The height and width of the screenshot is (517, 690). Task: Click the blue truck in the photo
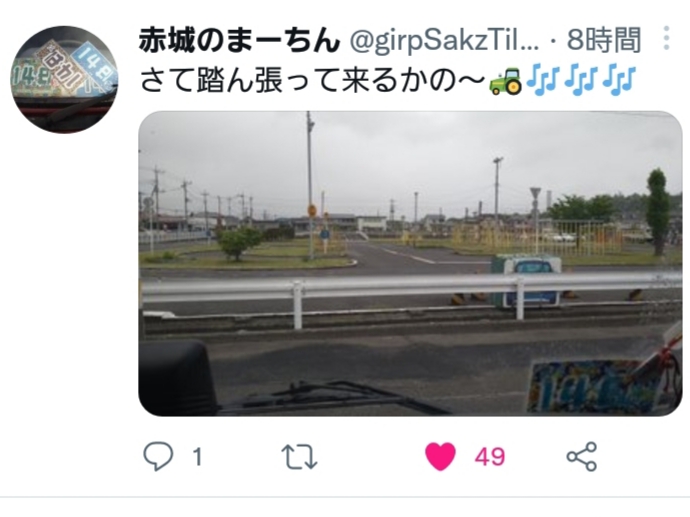point(526,280)
